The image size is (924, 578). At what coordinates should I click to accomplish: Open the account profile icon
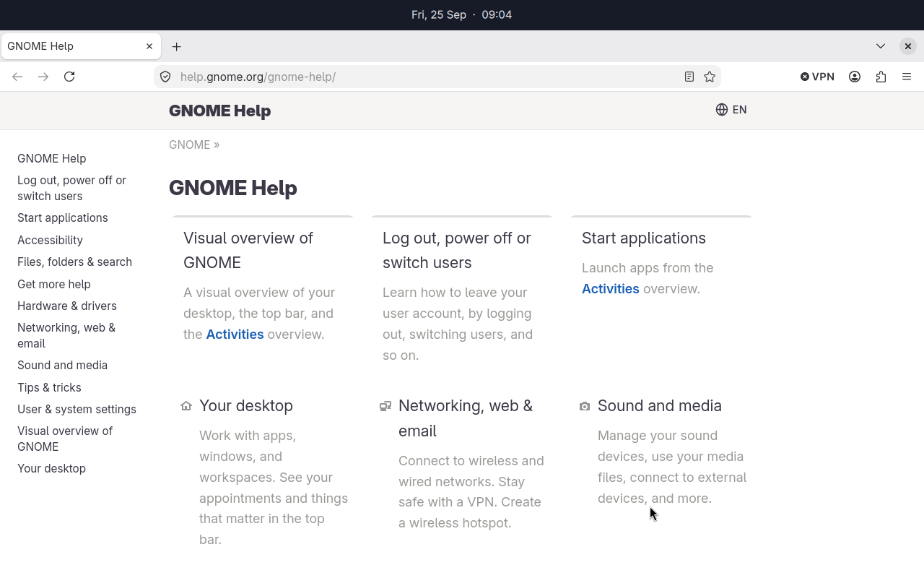click(x=855, y=77)
